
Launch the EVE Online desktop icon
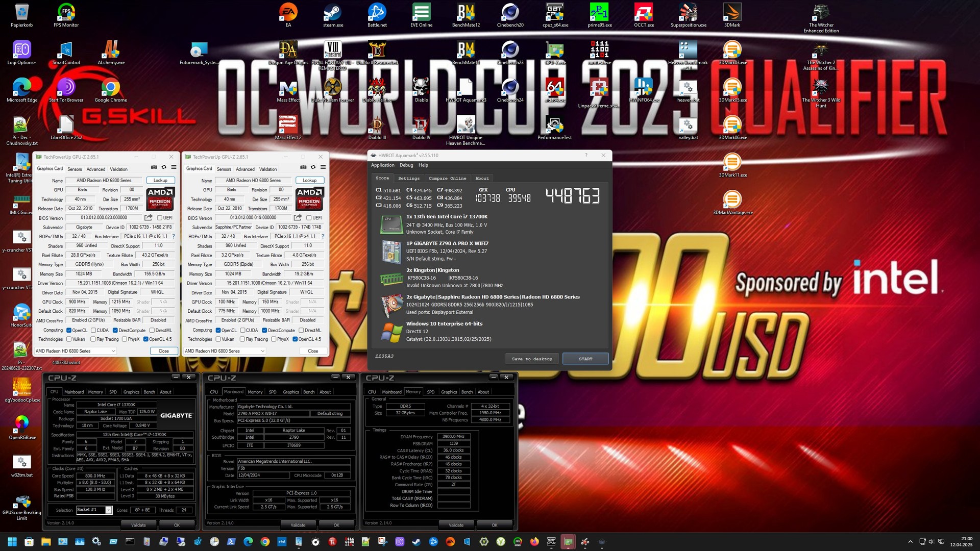click(421, 15)
